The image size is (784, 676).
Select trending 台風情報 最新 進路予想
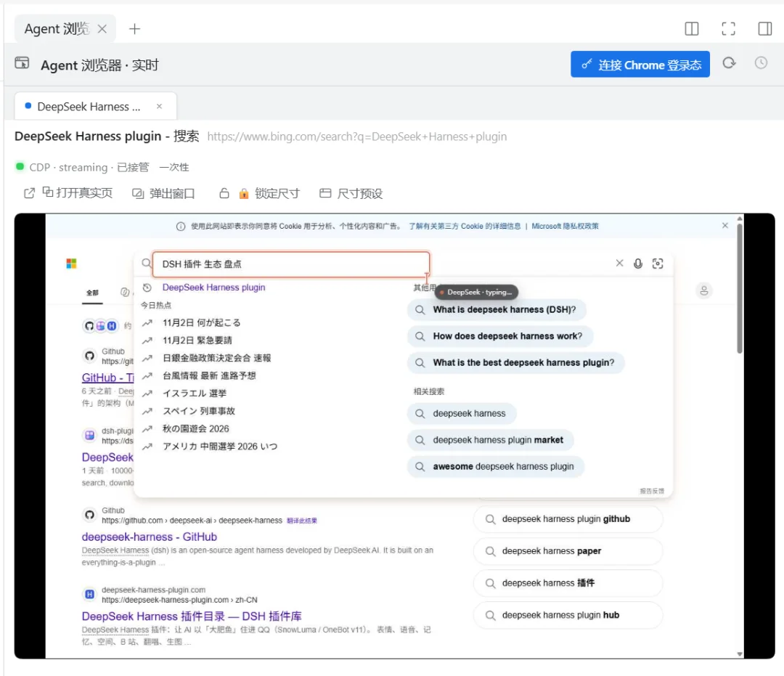(209, 375)
